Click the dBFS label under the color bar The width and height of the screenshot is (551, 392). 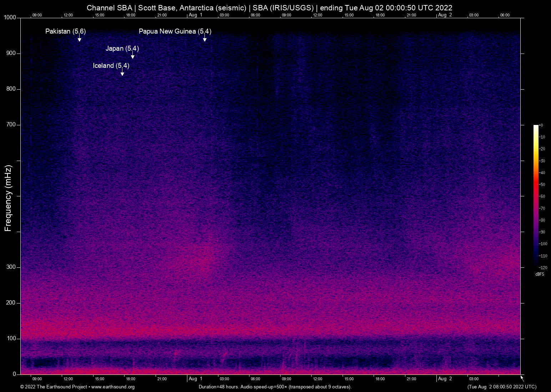coord(540,274)
